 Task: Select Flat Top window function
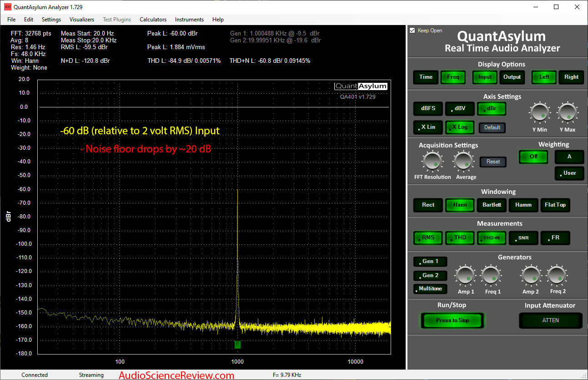coord(555,205)
